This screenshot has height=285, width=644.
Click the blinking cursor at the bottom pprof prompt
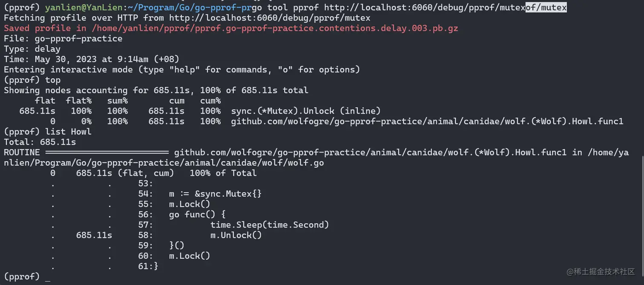47,277
